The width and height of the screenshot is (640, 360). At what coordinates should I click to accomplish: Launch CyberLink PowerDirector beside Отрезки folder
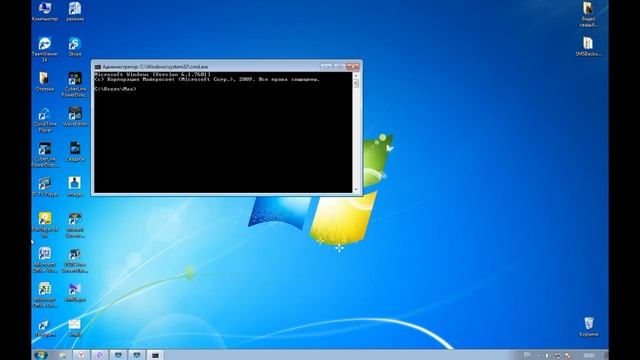[75, 84]
